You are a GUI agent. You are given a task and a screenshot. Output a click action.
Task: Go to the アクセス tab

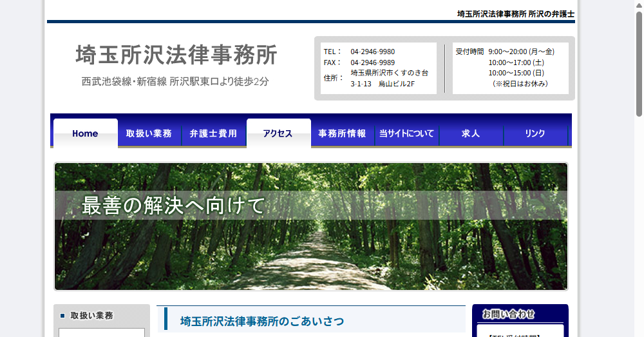(x=278, y=133)
